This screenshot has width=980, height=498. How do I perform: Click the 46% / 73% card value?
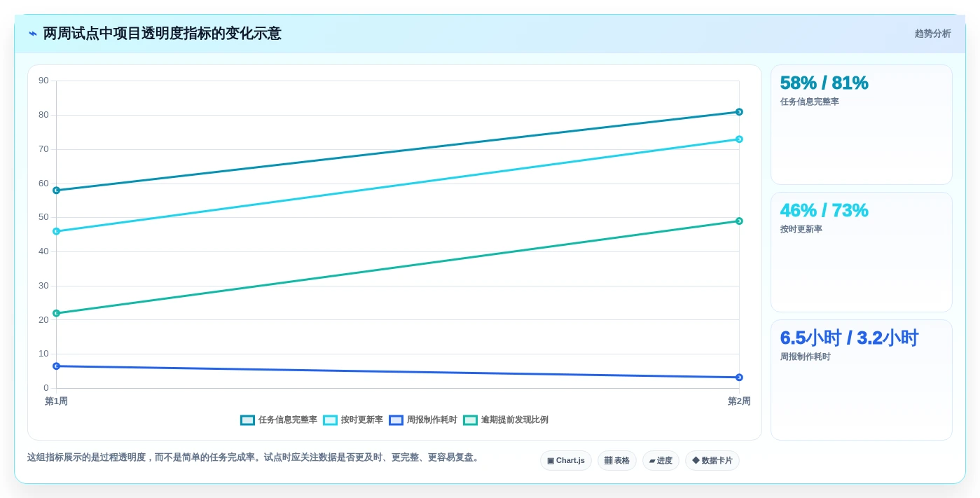point(824,210)
